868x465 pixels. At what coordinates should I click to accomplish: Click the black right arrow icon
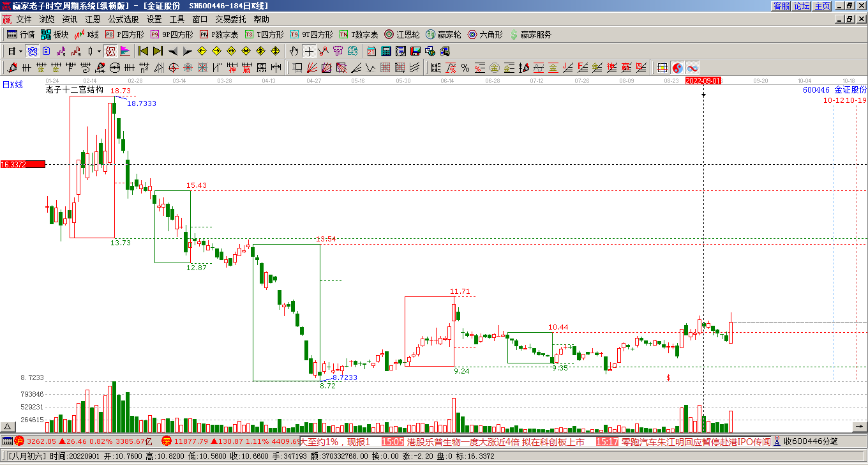[188, 51]
